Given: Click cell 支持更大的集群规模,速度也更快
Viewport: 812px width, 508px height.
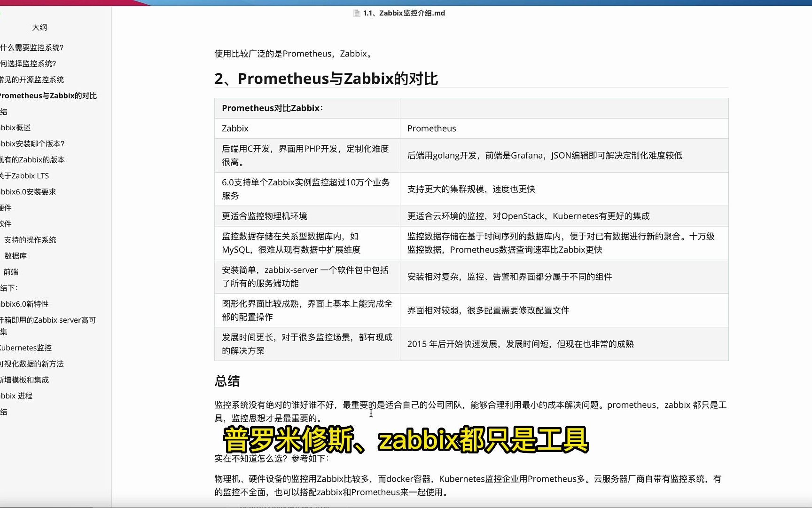Looking at the screenshot, I should point(564,189).
